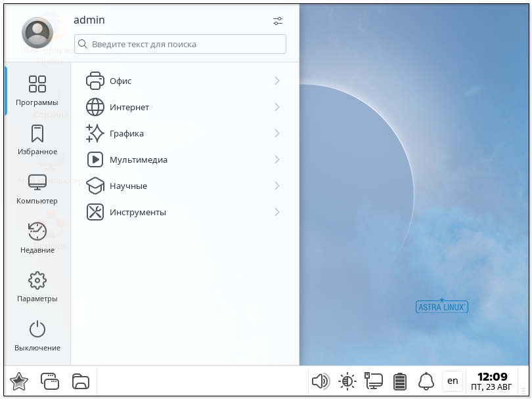
Task: Click the admin username text
Action: tap(89, 20)
